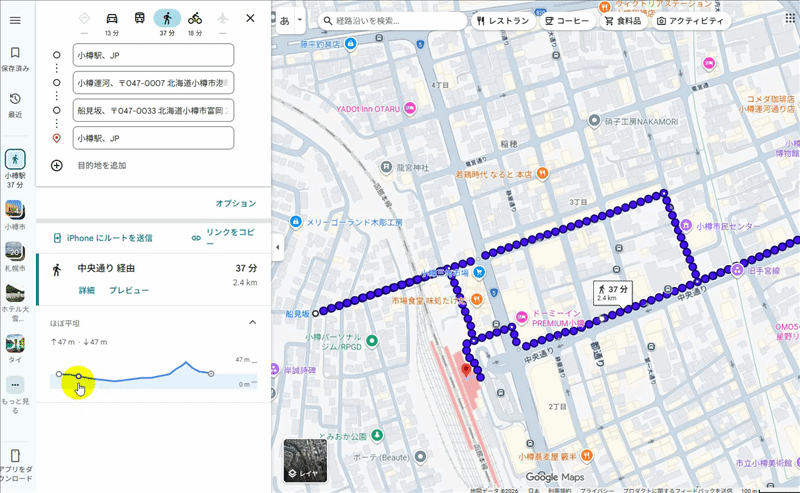The image size is (800, 493).
Task: Edit starting point 小樽駅、JP field
Action: pos(153,55)
